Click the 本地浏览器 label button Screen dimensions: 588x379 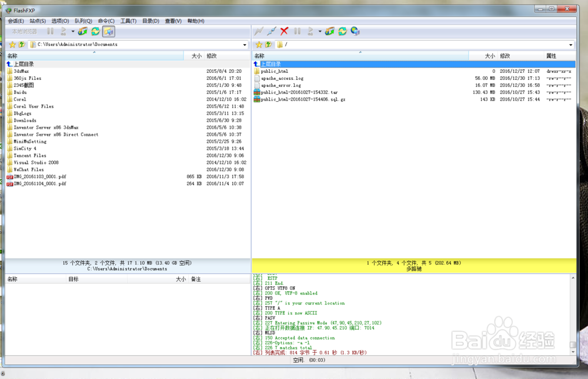(25, 32)
